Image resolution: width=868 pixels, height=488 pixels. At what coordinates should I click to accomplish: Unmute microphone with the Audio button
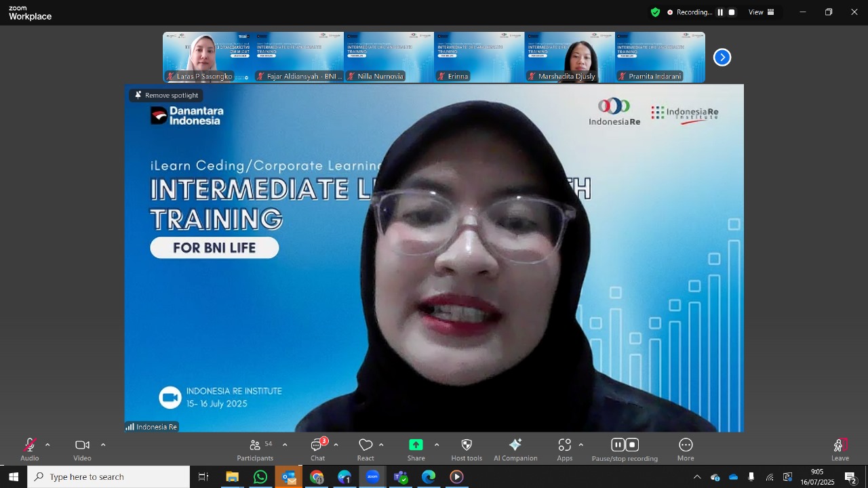point(30,449)
